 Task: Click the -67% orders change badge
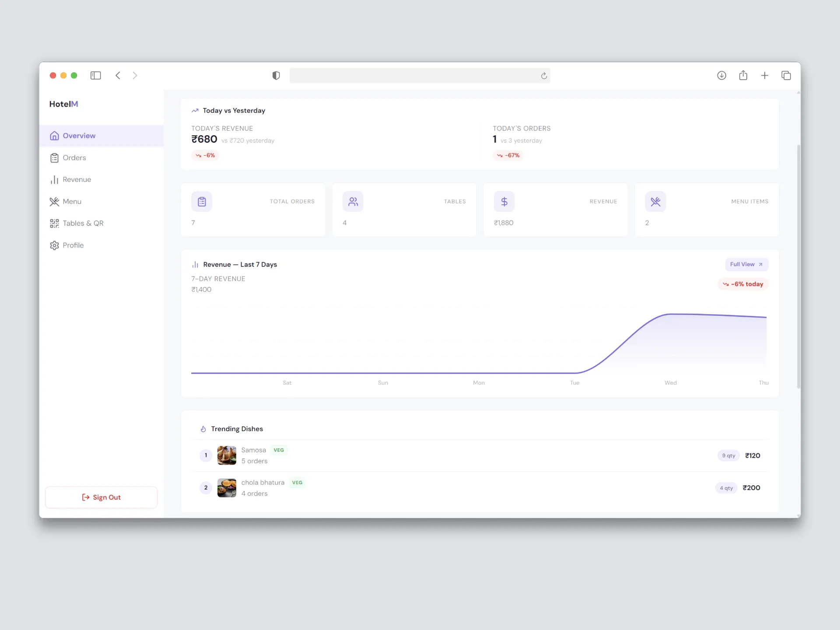point(508,155)
